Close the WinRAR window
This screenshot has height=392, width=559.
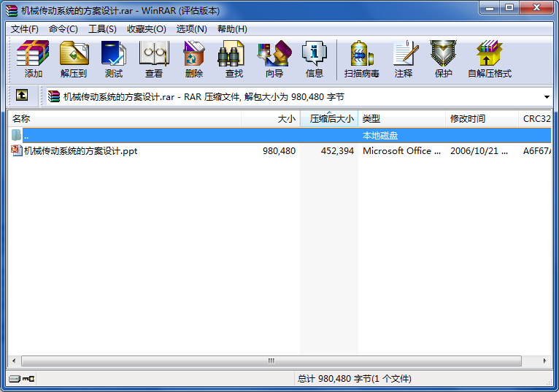coord(536,8)
